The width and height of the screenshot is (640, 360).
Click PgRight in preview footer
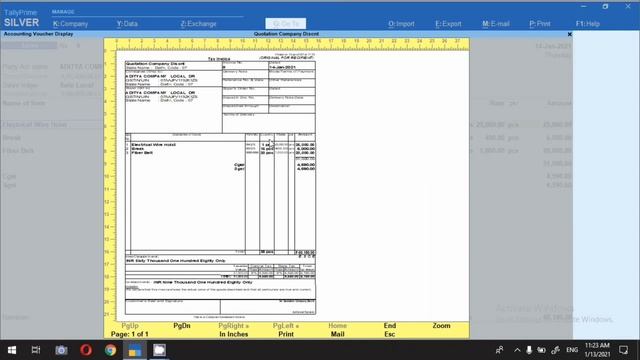coord(233,326)
